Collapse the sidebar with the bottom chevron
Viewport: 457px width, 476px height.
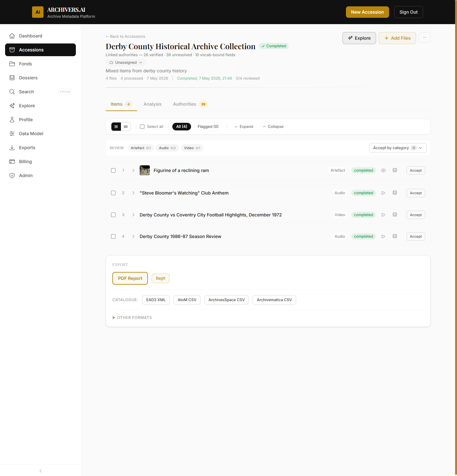click(41, 471)
